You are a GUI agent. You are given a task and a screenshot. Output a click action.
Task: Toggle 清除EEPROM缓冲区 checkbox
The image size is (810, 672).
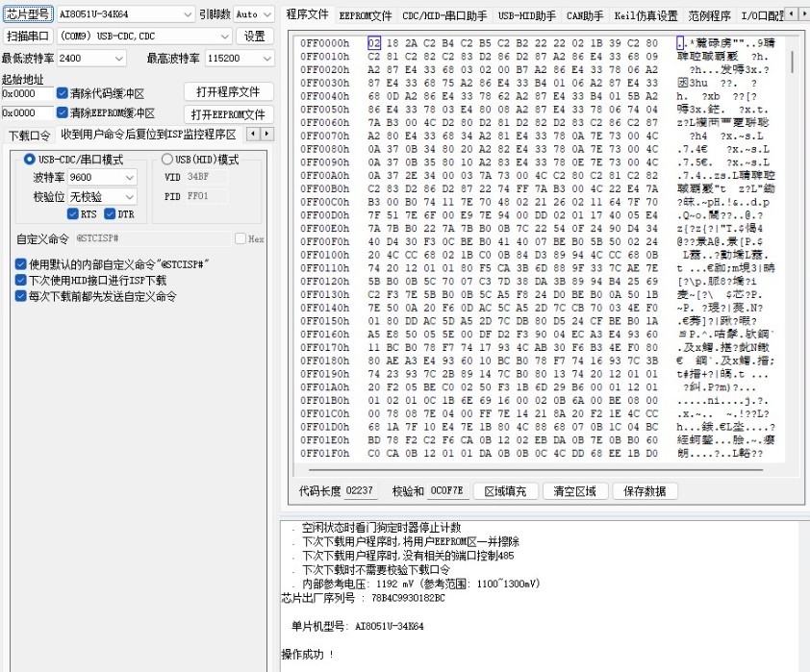coord(63,112)
